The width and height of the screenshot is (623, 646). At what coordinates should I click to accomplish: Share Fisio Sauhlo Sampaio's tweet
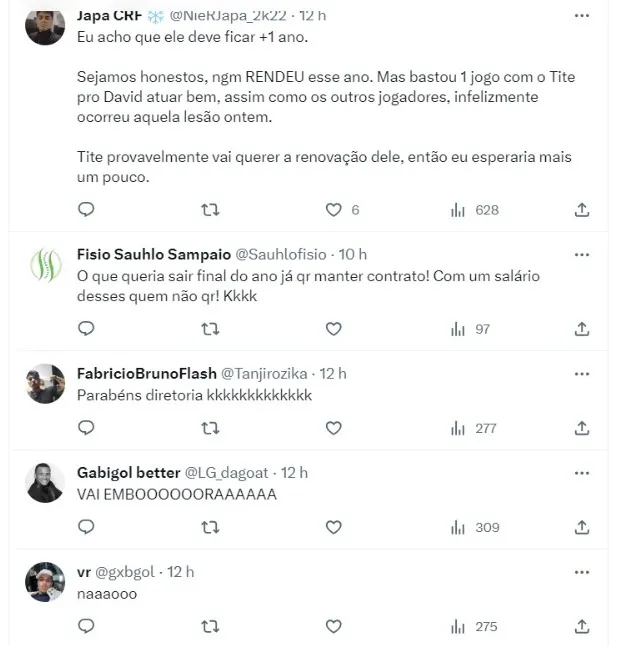[582, 329]
